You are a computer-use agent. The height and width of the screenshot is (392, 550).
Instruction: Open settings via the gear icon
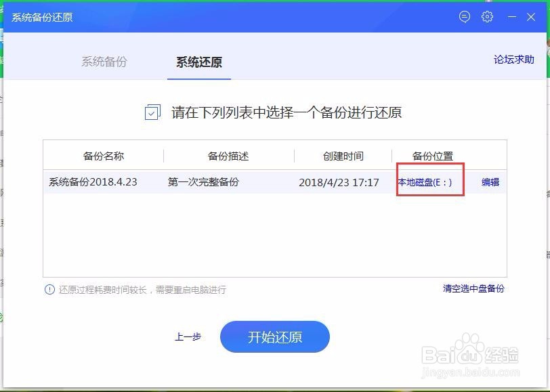[487, 17]
